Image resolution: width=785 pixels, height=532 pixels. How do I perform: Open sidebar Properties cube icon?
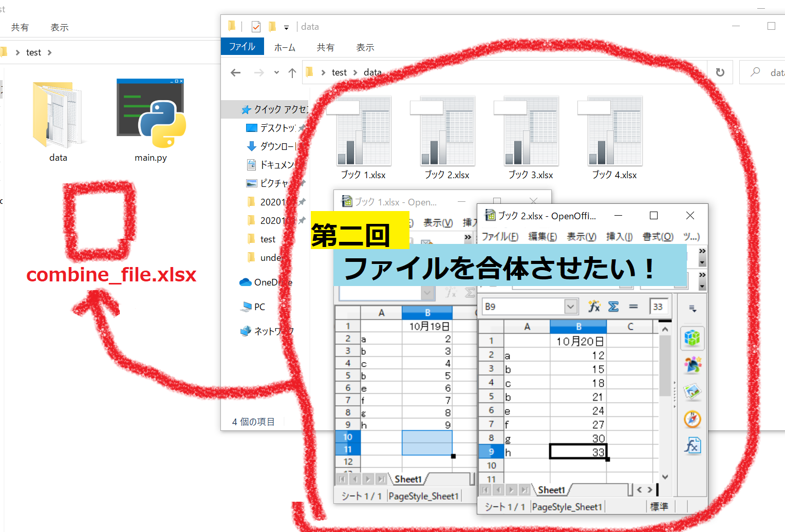click(692, 338)
